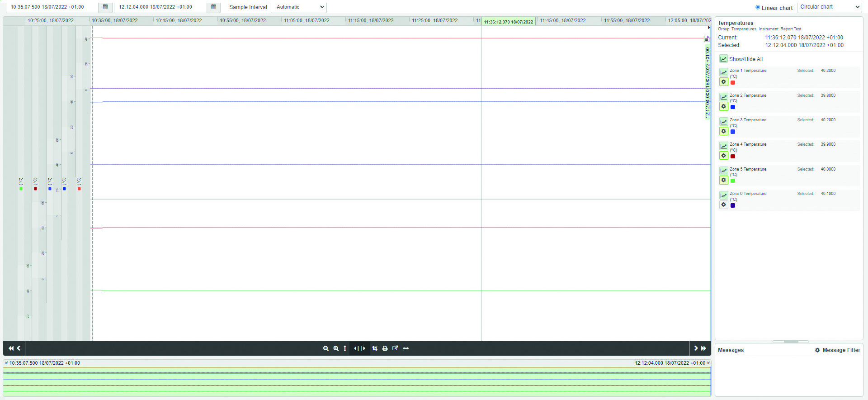Step forward with single right arrow
868x400 pixels.
coord(696,348)
